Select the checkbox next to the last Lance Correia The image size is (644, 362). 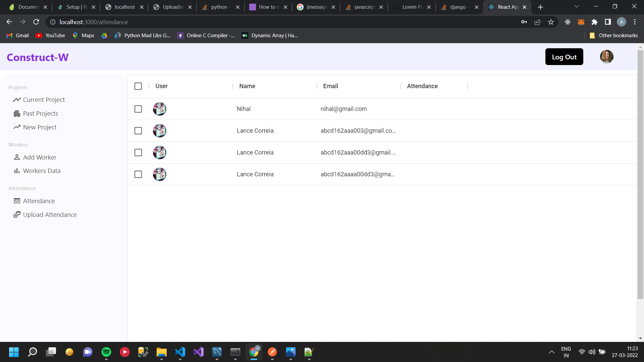(x=138, y=174)
